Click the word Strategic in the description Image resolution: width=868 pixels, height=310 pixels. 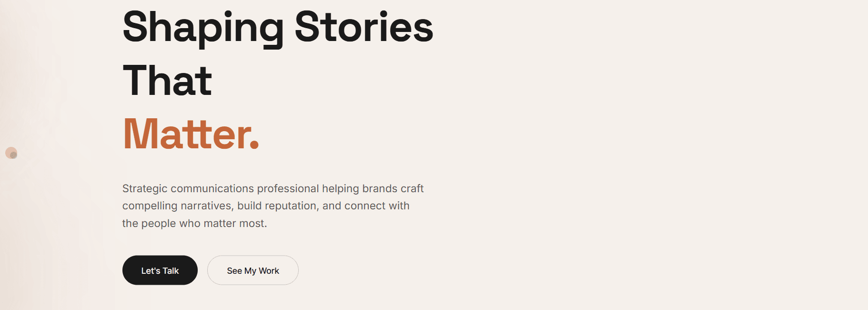click(x=145, y=189)
